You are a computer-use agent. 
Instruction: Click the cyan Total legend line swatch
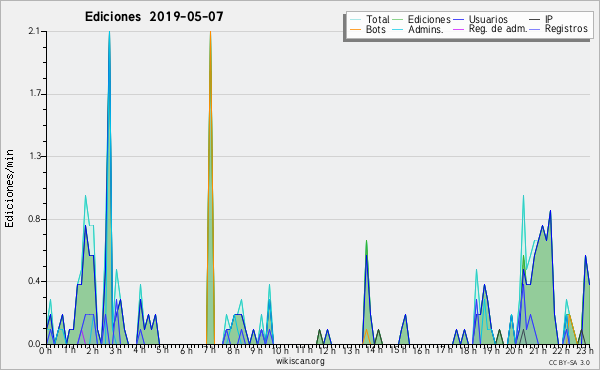pos(355,19)
